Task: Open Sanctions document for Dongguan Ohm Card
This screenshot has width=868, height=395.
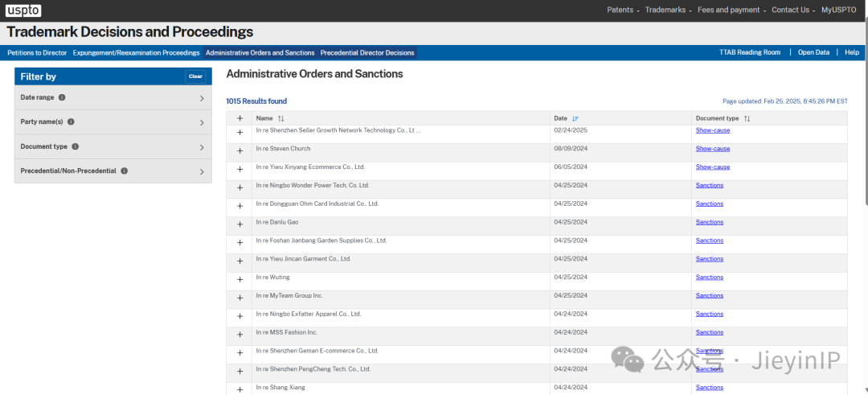Action: (709, 204)
